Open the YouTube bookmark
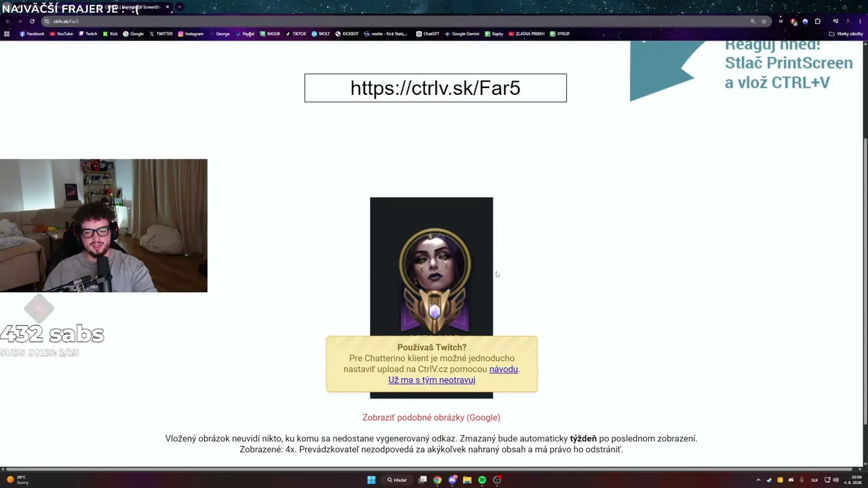 point(61,34)
